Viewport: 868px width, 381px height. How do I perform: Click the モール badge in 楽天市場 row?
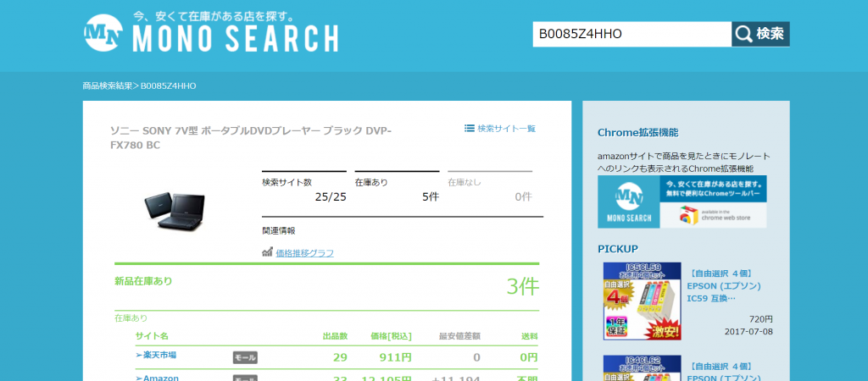(x=245, y=358)
